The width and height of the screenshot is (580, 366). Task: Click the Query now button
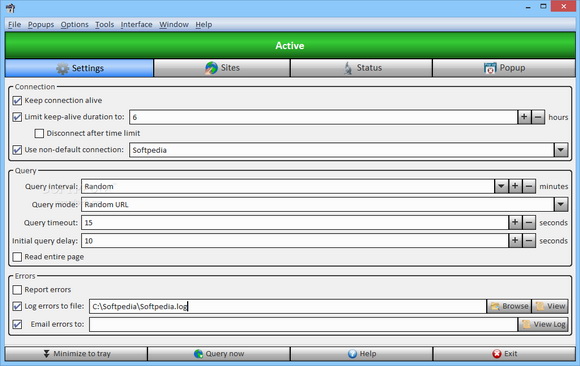click(x=219, y=354)
